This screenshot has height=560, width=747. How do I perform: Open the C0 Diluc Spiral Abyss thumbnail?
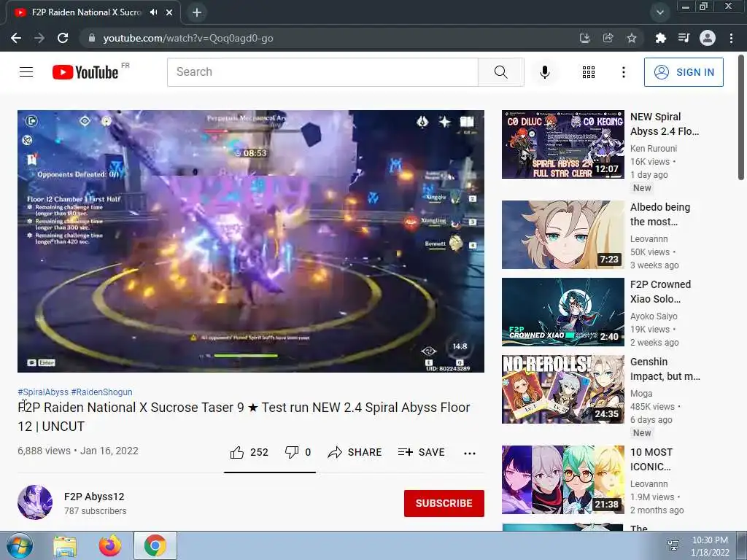point(562,144)
